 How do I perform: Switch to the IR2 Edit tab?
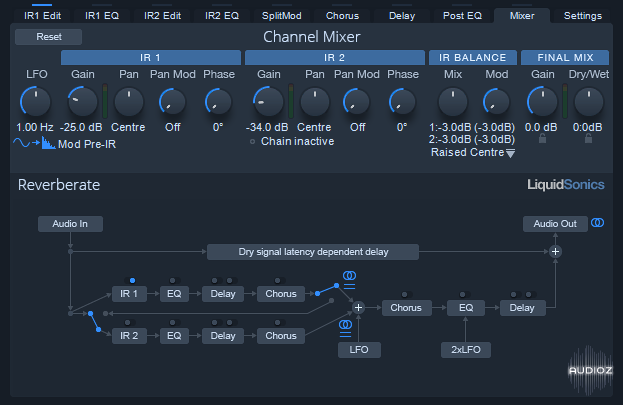coord(162,16)
